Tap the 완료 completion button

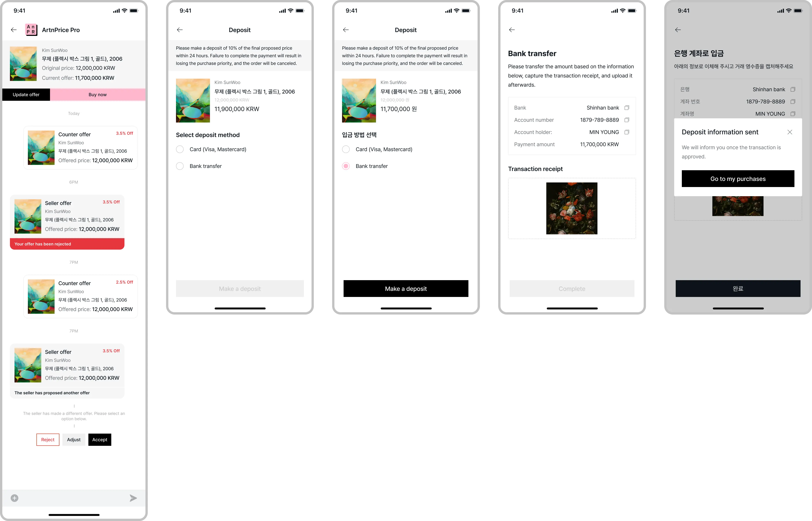tap(737, 288)
